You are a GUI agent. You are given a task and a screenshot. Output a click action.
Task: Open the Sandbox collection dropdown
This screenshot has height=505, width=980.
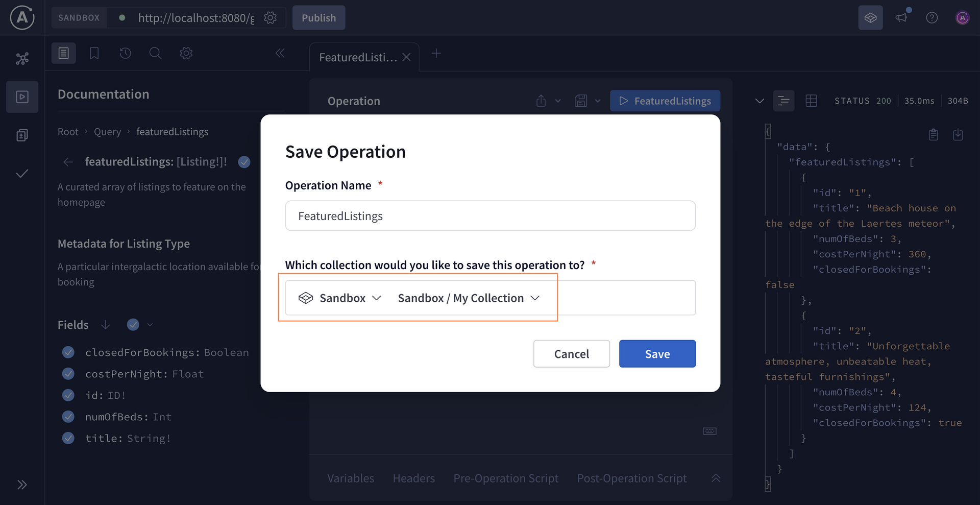click(x=339, y=298)
